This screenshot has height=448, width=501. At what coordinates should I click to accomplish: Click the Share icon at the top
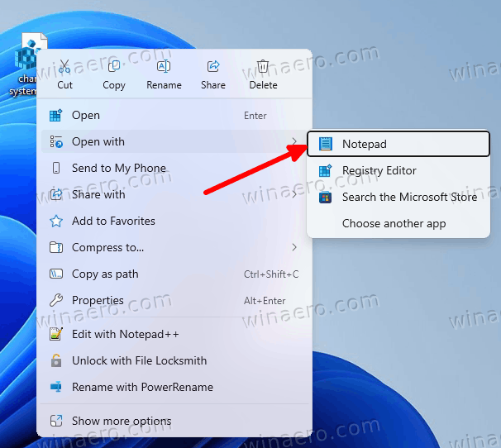click(x=213, y=66)
